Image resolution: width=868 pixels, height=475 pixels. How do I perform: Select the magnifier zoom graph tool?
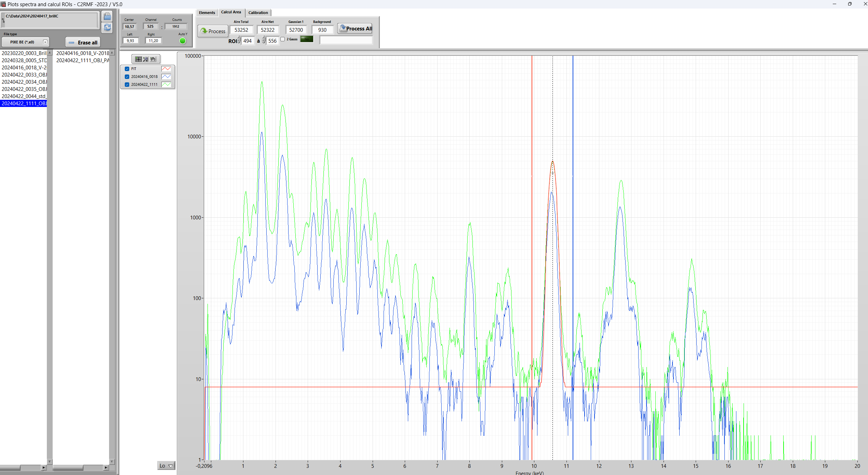(x=146, y=59)
